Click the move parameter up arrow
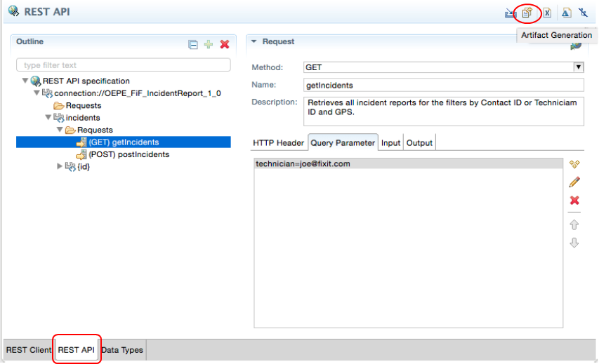The height and width of the screenshot is (364, 599). tap(574, 224)
